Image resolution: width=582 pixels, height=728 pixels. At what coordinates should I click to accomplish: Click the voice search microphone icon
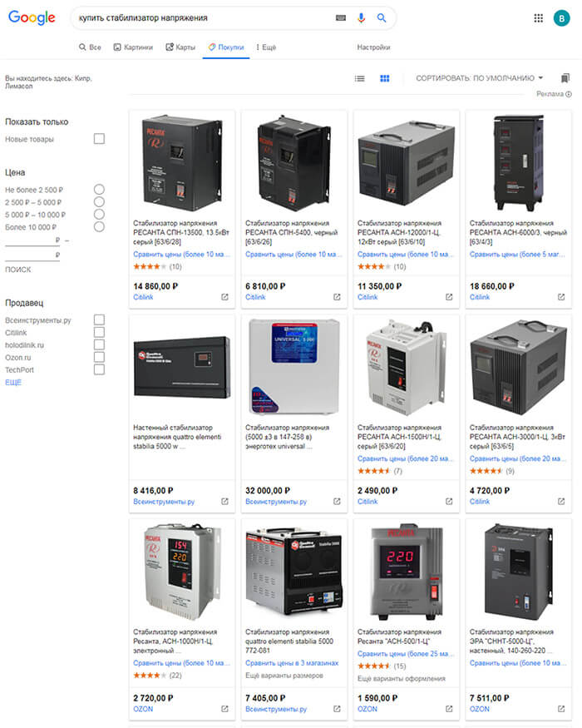[361, 18]
